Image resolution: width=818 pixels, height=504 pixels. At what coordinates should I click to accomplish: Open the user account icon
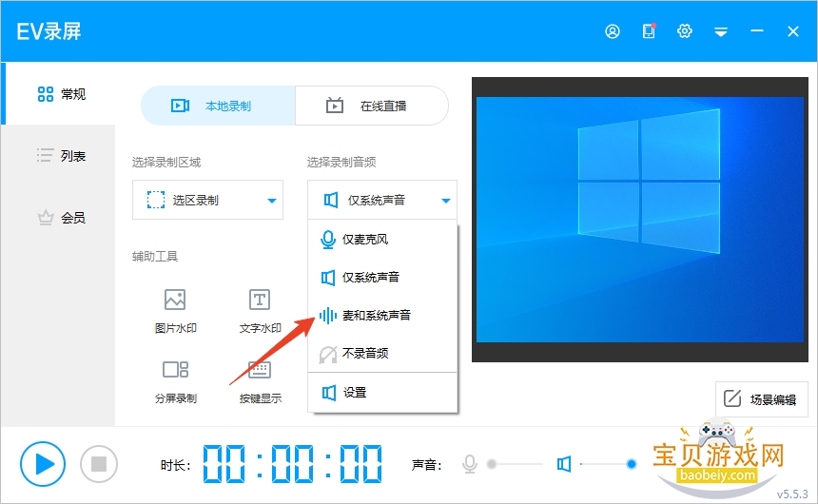pyautogui.click(x=613, y=31)
